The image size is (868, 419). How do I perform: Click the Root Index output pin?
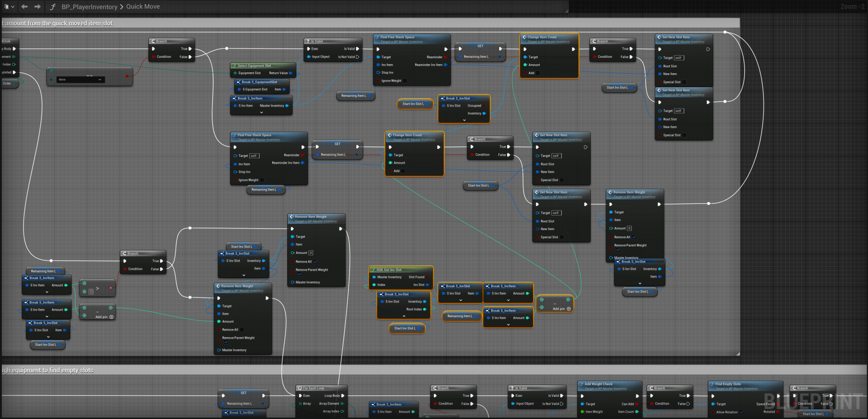click(x=425, y=310)
